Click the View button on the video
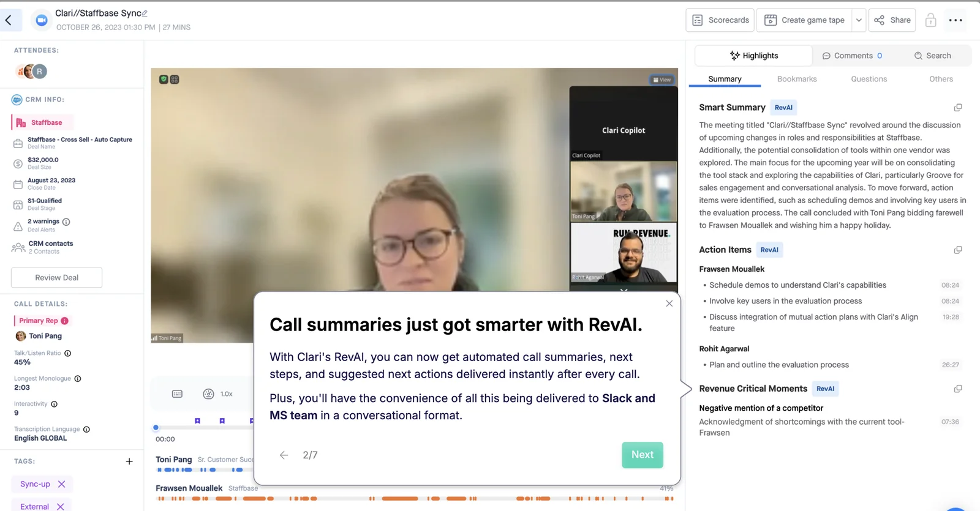Viewport: 980px width, 511px height. tap(661, 80)
